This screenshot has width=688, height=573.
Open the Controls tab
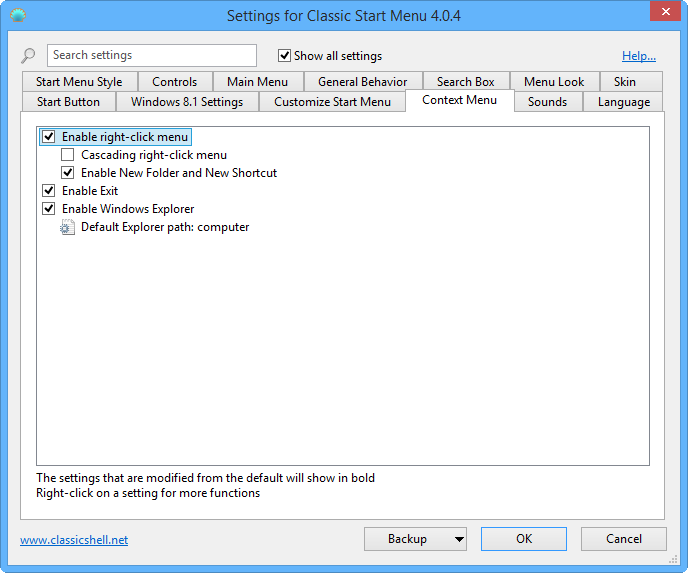[175, 82]
